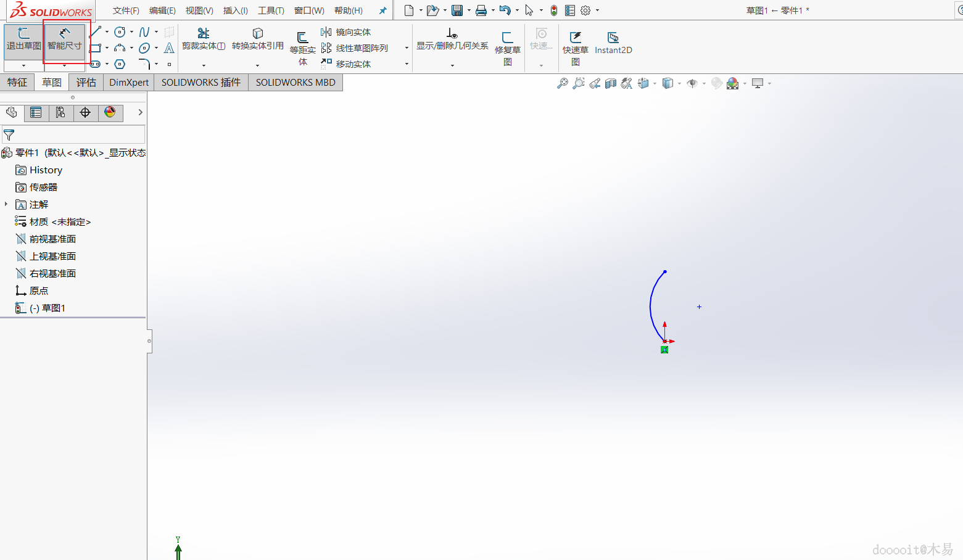Image resolution: width=963 pixels, height=560 pixels.
Task: Open dropdown below 智能尺寸
Action: click(x=64, y=65)
